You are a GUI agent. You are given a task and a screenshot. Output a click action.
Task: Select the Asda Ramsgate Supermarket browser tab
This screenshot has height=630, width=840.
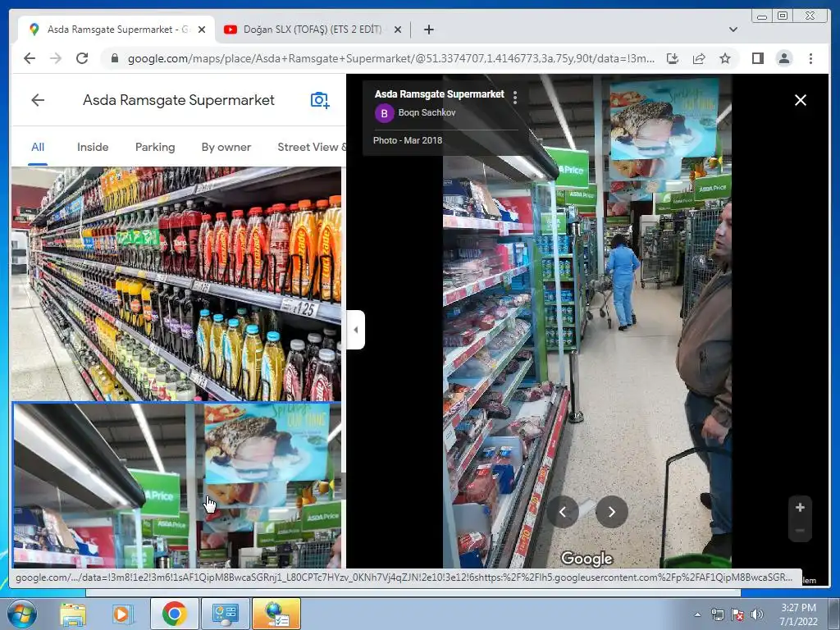(116, 30)
